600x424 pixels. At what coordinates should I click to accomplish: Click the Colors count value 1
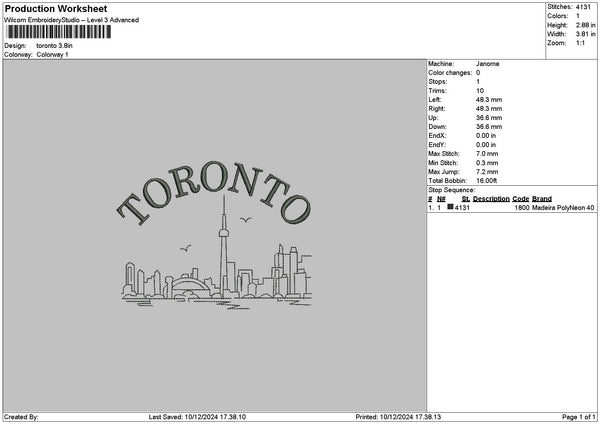(578, 16)
